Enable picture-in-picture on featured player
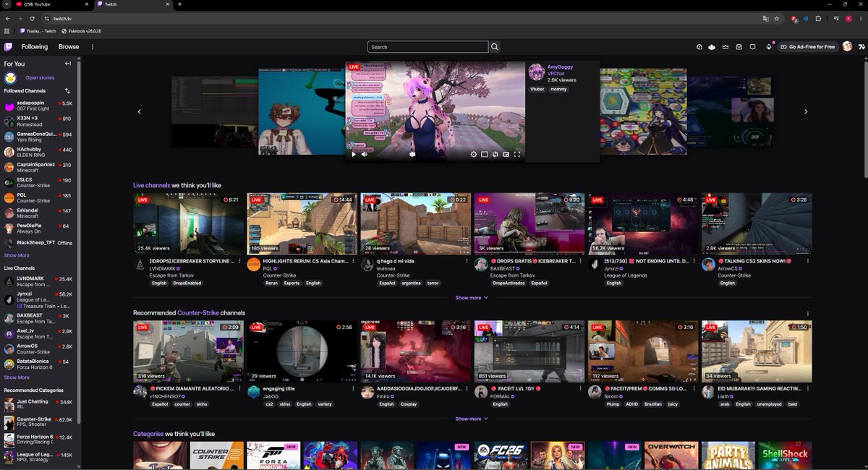The image size is (868, 470). (x=506, y=154)
